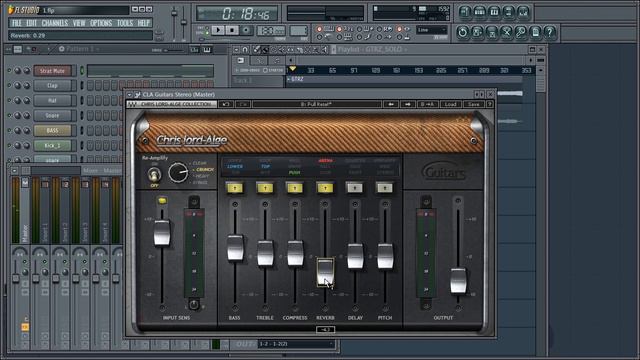Open the Piano Roll shortcut icon
Image resolution: width=640 pixels, height=360 pixels.
494,12
